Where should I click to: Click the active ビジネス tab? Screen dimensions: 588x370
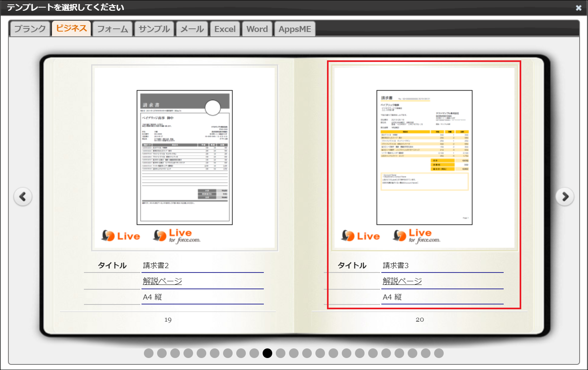tap(72, 28)
